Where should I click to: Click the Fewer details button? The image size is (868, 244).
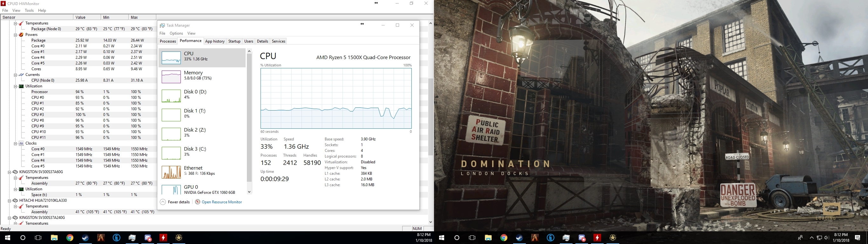pos(175,202)
